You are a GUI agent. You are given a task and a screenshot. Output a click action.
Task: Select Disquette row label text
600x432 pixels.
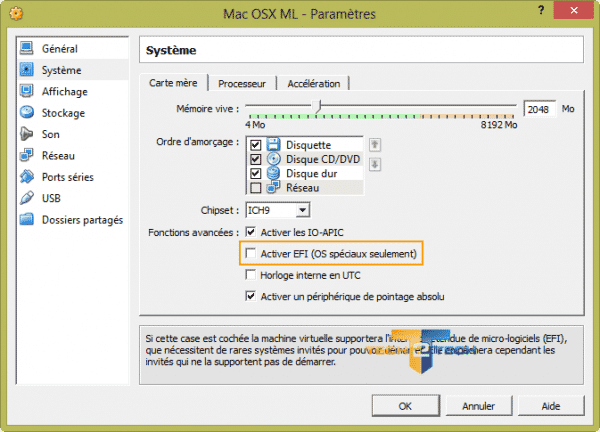click(308, 145)
